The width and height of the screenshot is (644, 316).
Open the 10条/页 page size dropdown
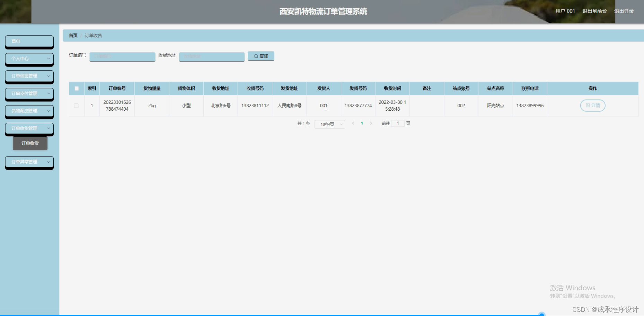pyautogui.click(x=329, y=124)
